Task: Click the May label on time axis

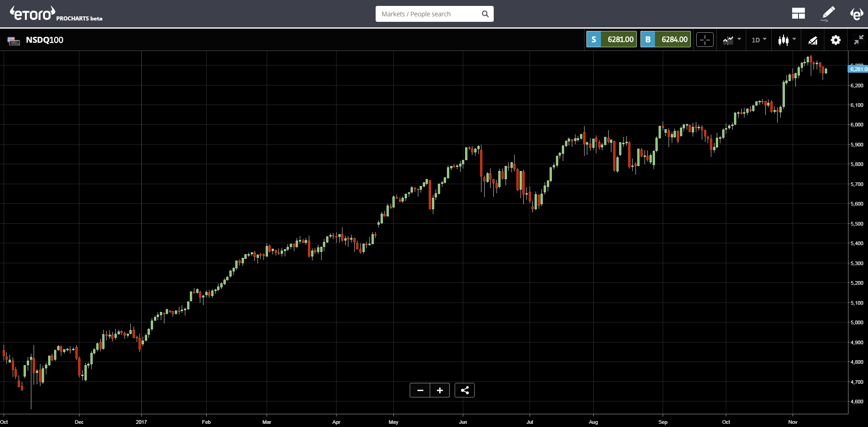Action: click(x=393, y=422)
